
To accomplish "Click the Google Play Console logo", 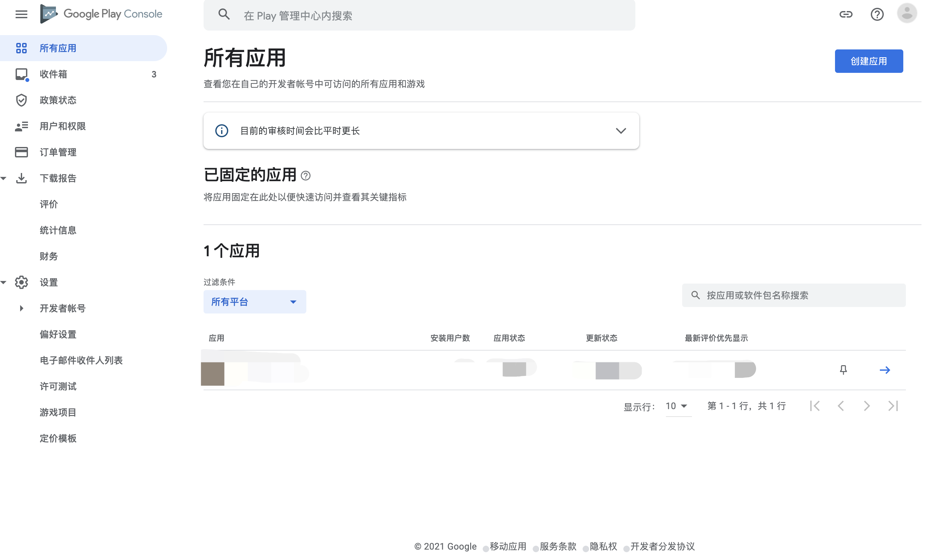I will [102, 14].
